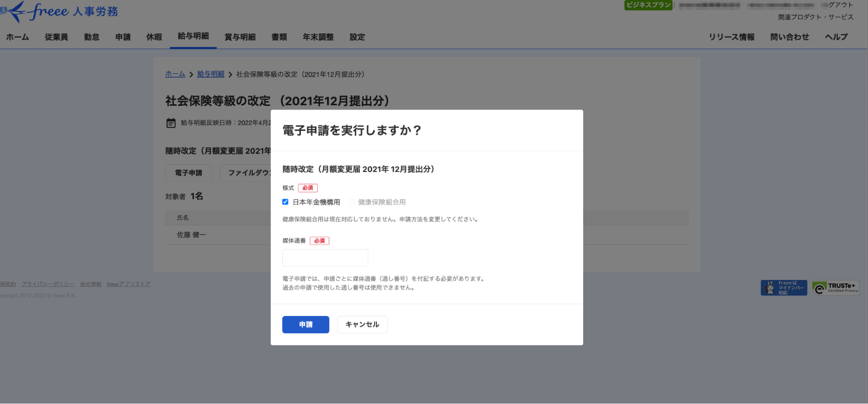The width and height of the screenshot is (868, 404).
Task: Uncheck the 日本年金機構用 checkbox
Action: pos(285,201)
